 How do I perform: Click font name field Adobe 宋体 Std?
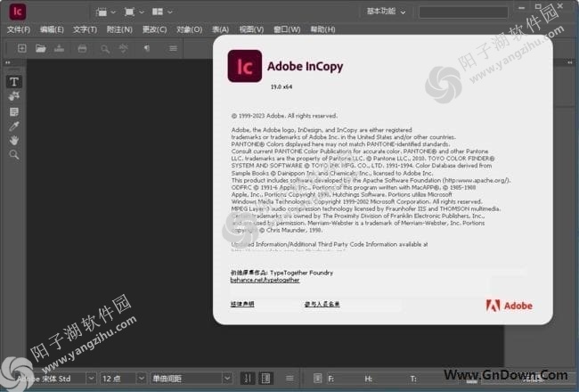coord(50,379)
